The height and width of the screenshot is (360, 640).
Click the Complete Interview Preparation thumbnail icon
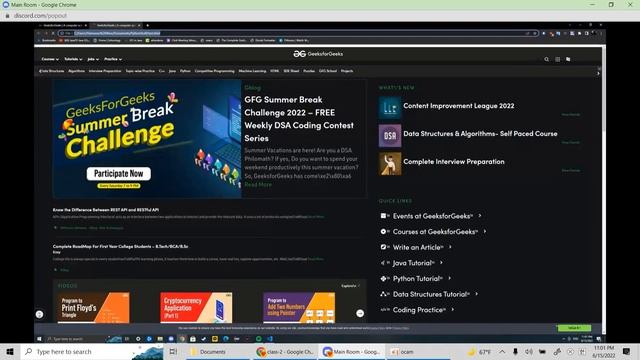(390, 164)
